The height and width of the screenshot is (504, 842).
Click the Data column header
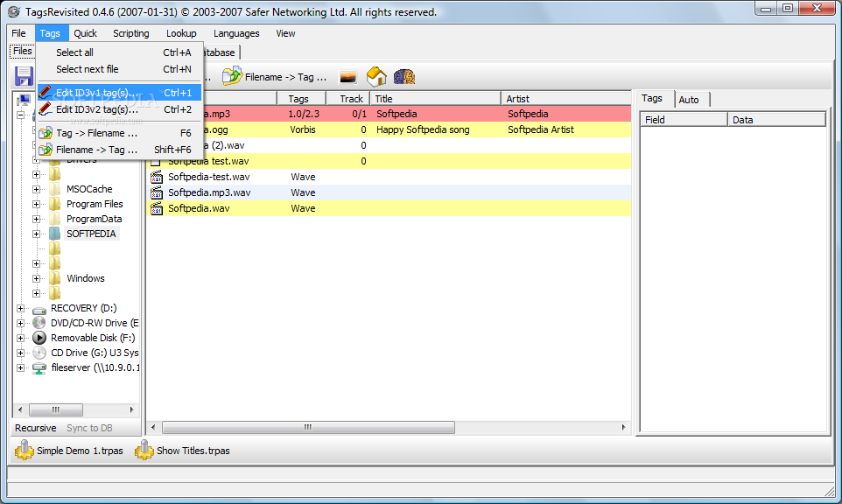point(776,120)
